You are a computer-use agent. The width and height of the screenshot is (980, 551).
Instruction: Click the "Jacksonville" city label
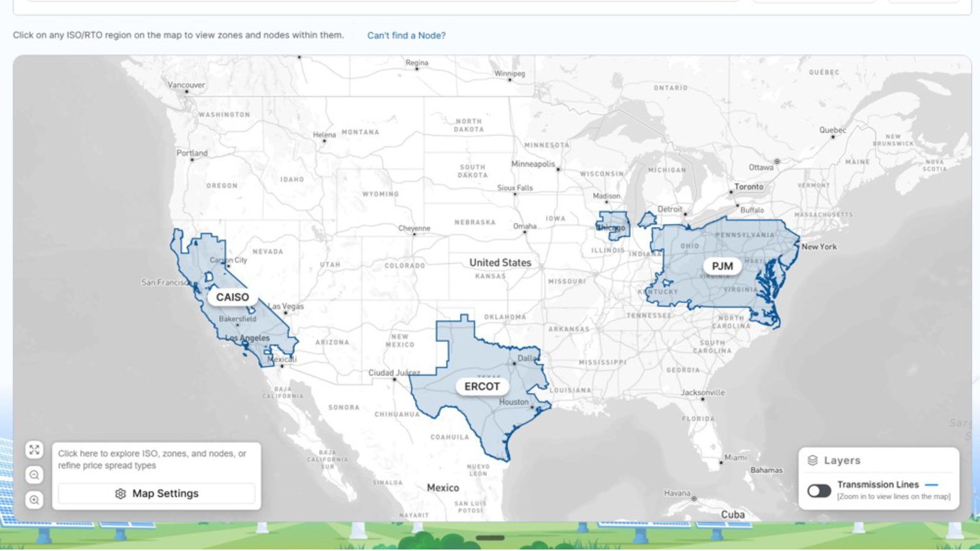(x=703, y=392)
